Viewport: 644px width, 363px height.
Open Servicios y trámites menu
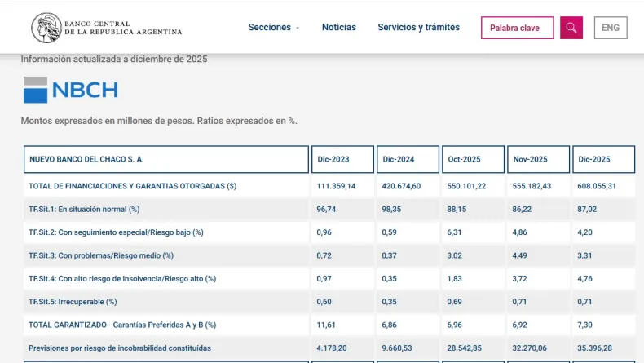[x=418, y=28]
